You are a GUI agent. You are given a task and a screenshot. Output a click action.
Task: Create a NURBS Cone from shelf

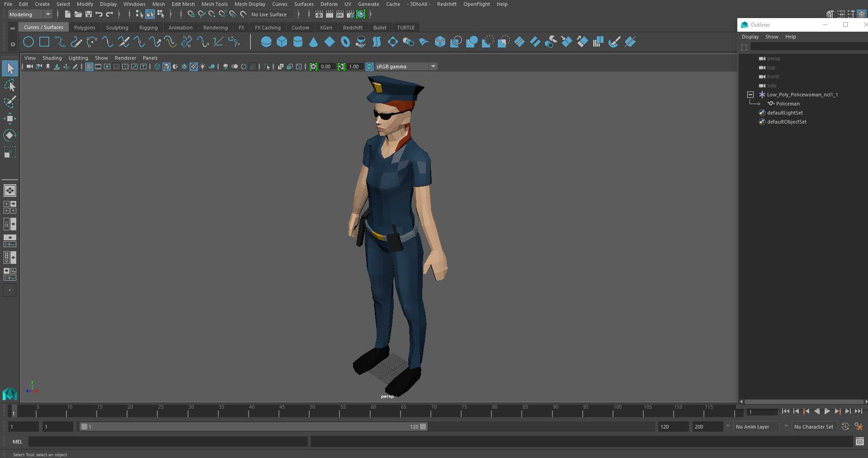pyautogui.click(x=314, y=42)
